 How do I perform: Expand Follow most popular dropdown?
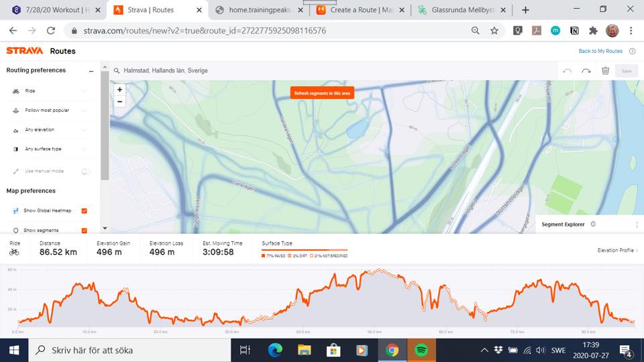coord(49,111)
